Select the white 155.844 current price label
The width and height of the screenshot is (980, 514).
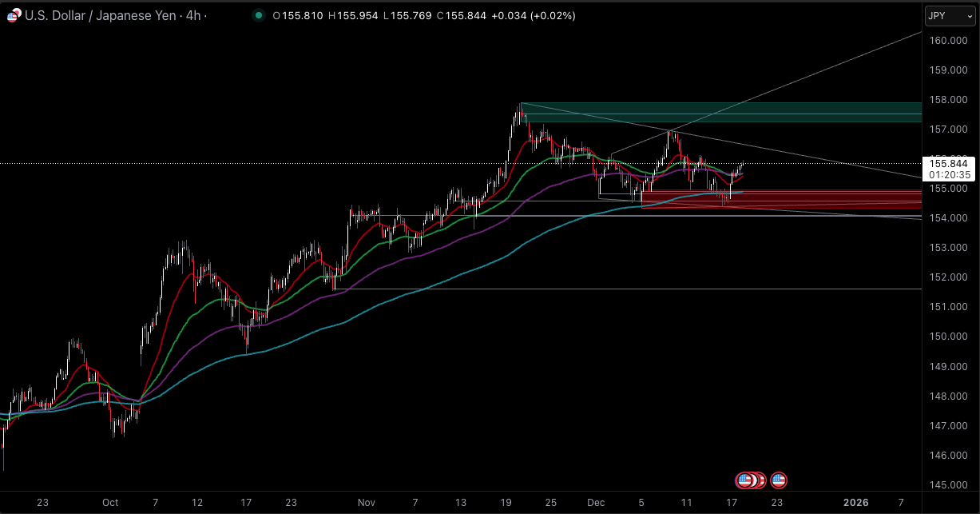point(949,163)
